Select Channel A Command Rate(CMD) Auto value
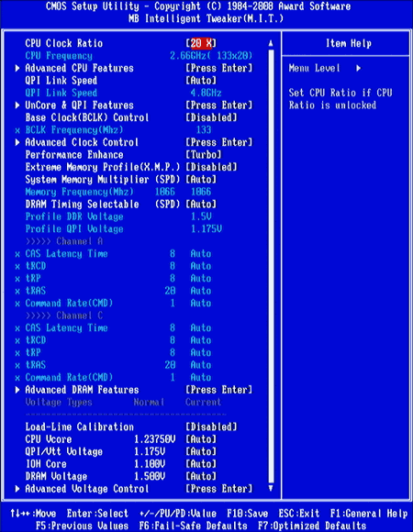Viewport: 413px width, 532px height. [201, 303]
